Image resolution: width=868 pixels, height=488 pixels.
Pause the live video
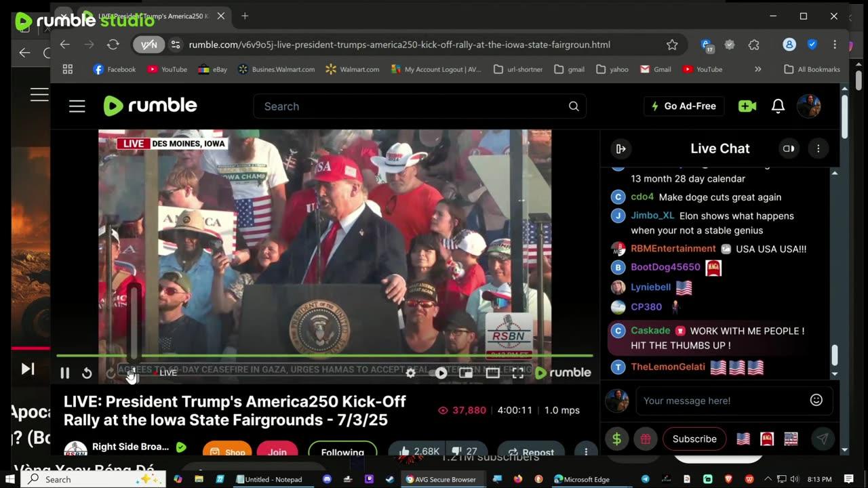(x=65, y=373)
